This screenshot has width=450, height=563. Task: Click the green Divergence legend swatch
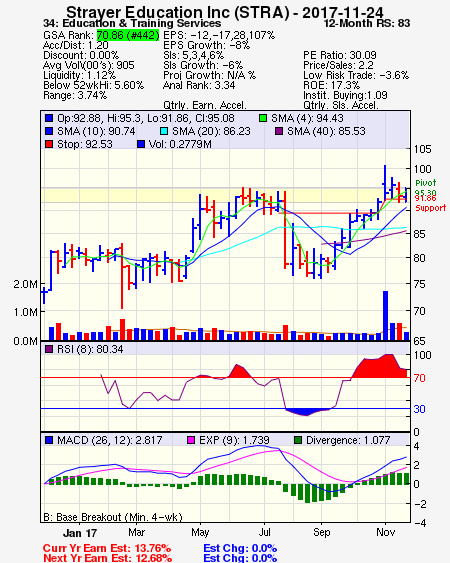(x=298, y=440)
